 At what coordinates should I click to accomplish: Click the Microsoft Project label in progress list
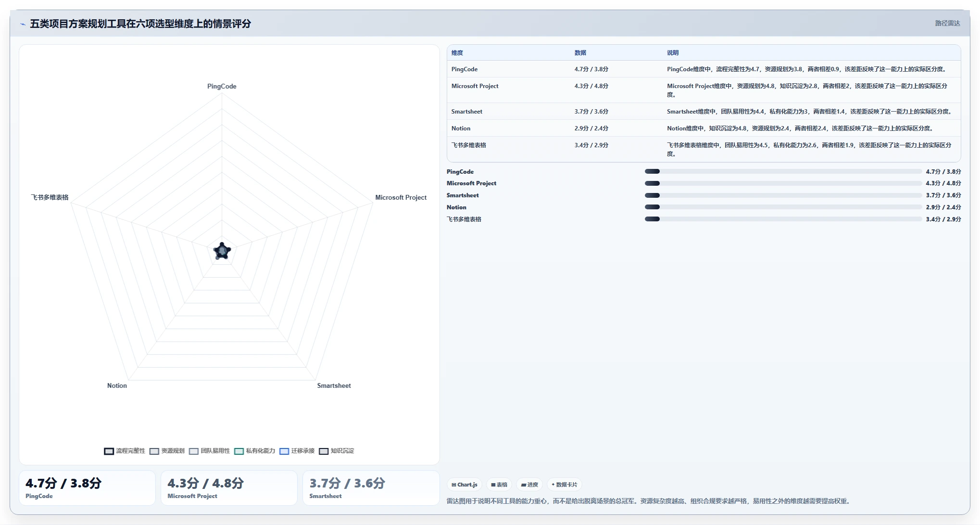point(471,183)
